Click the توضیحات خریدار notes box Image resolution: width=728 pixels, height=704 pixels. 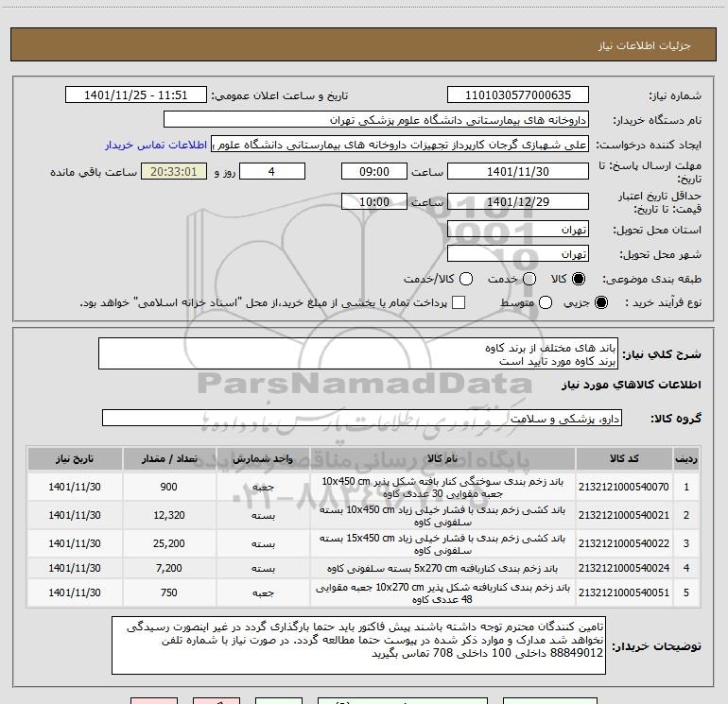358,645
